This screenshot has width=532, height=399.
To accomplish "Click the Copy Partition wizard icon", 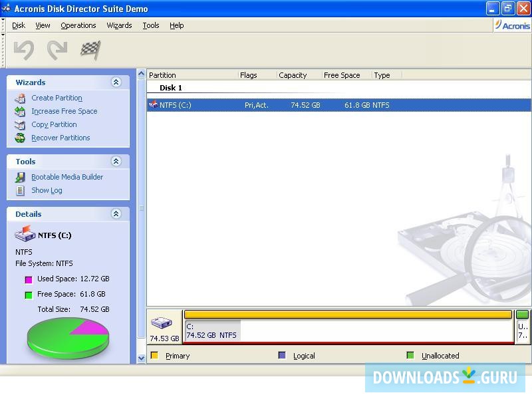I will pyautogui.click(x=21, y=124).
